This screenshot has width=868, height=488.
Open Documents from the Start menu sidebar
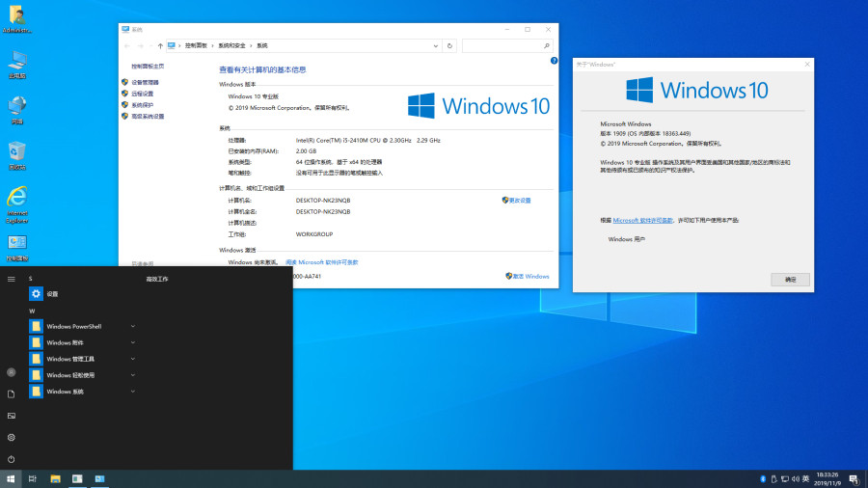tap(11, 393)
